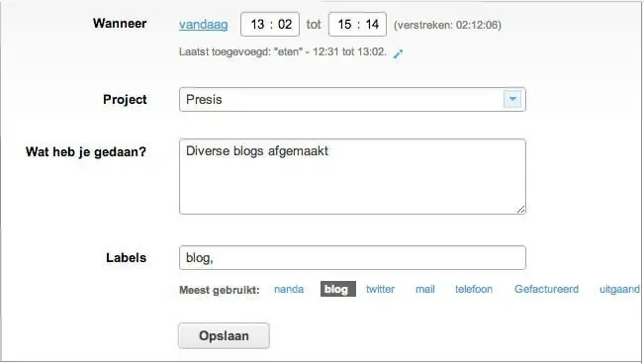Click the 'Wat heb je gedaan?' text area
Viewport: 644px width, 364px height.
coord(352,176)
